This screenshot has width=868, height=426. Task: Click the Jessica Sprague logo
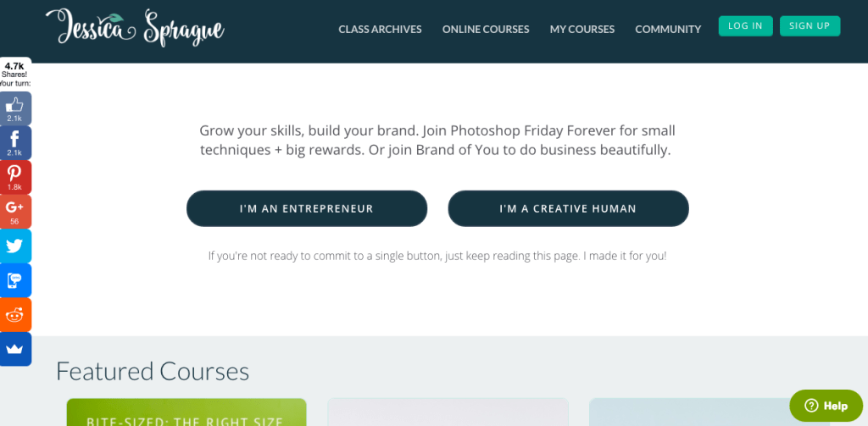[136, 27]
